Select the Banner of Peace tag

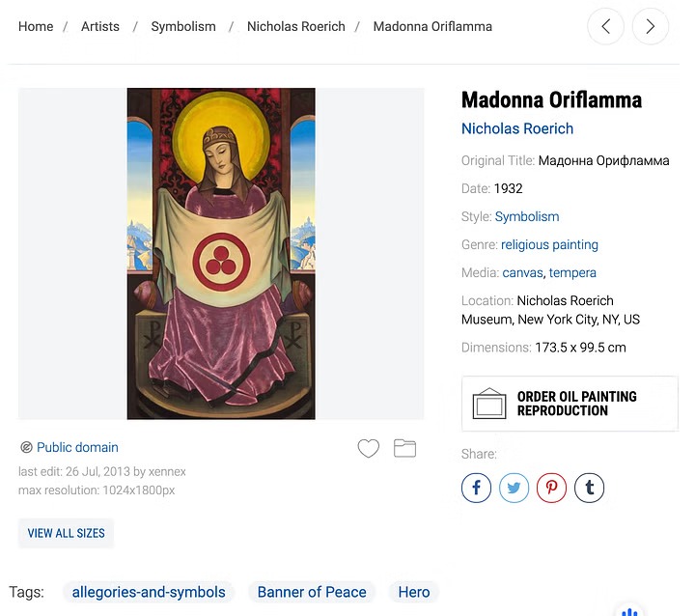312,592
